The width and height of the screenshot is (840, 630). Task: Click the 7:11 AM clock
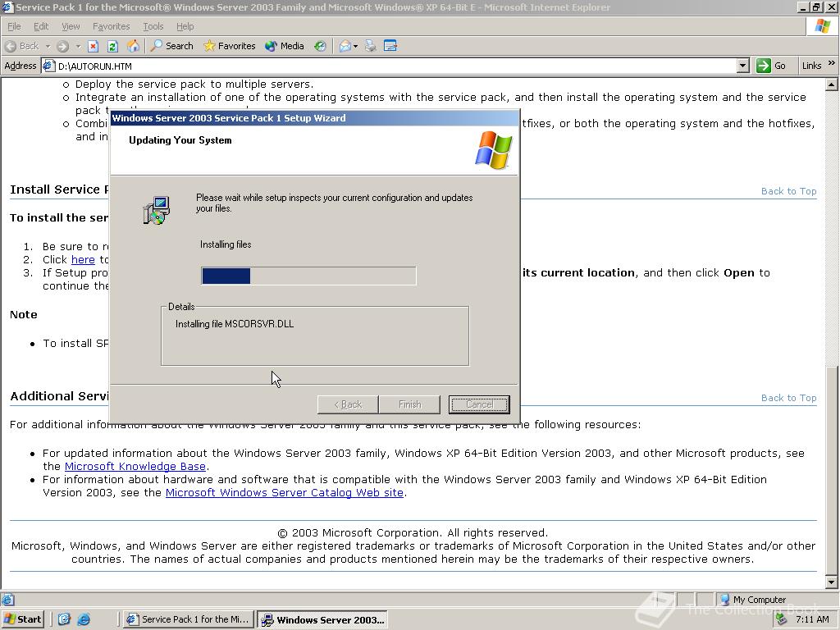(812, 619)
